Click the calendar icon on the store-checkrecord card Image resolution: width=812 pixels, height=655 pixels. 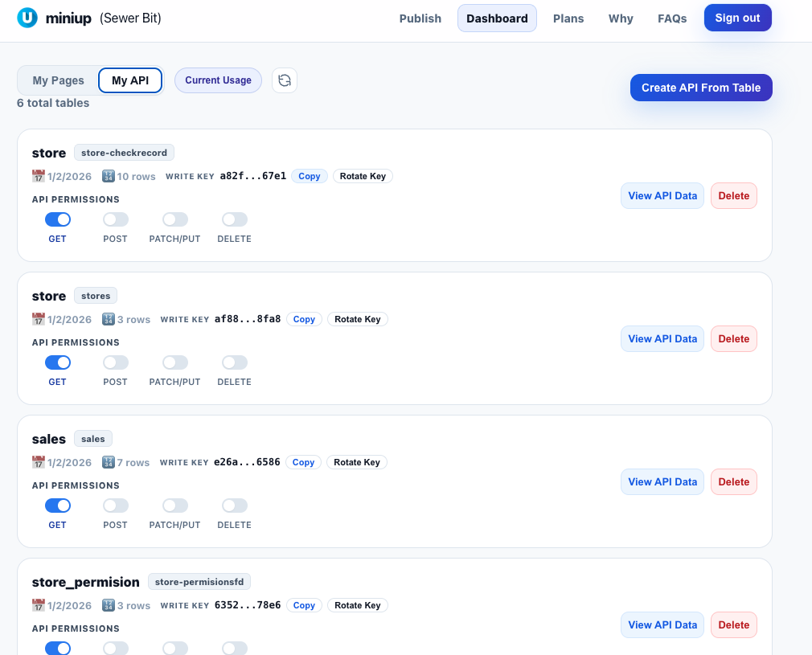[37, 176]
